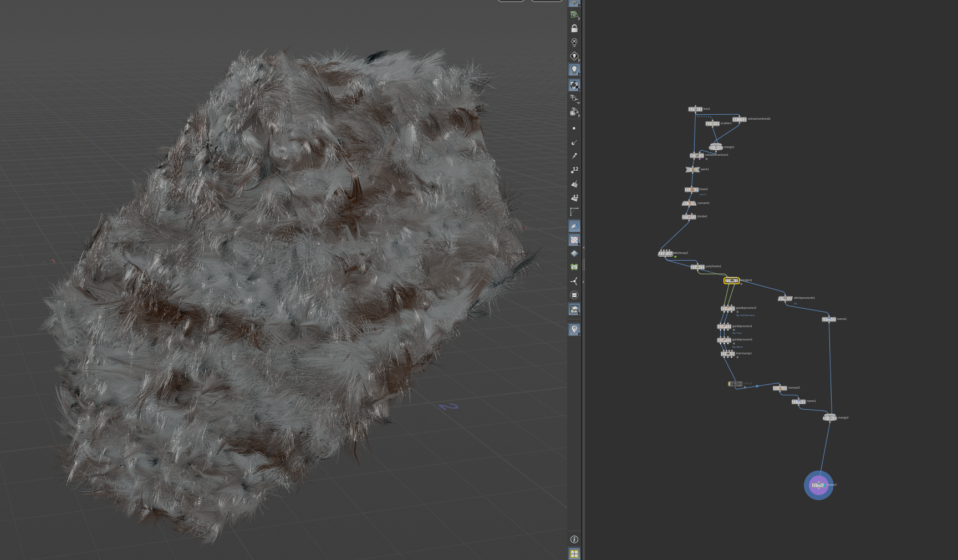Select the bypassed color1 node
This screenshot has height=560, width=958.
[x=735, y=384]
